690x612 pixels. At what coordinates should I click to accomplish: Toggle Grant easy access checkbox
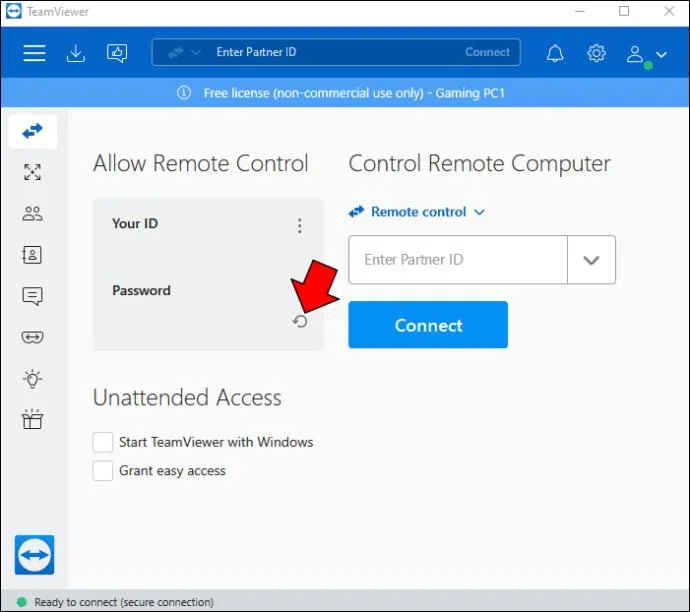pos(103,471)
